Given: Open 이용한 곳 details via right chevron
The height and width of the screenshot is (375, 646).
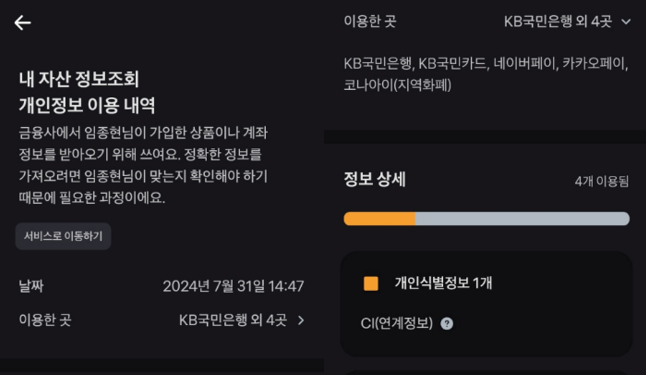Looking at the screenshot, I should pyautogui.click(x=301, y=320).
